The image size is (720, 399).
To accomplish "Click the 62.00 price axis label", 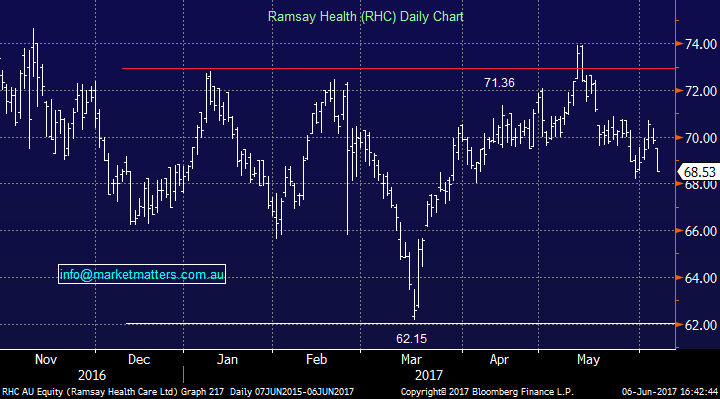I will [700, 325].
